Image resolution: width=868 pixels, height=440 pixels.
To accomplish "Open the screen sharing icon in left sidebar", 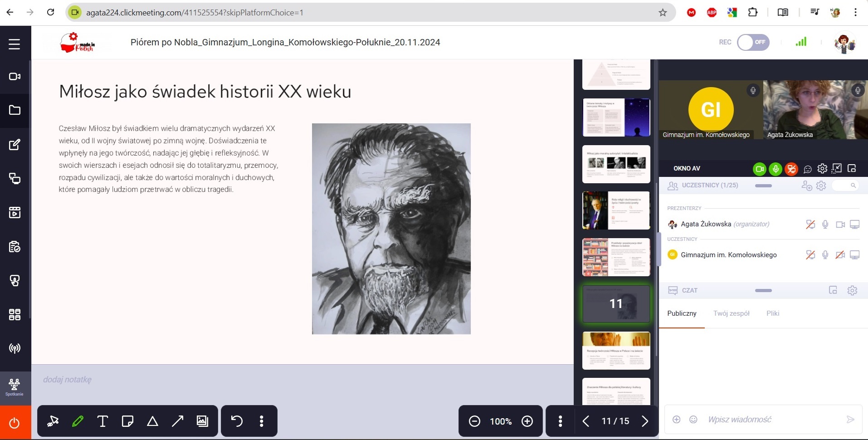I will pos(15,179).
